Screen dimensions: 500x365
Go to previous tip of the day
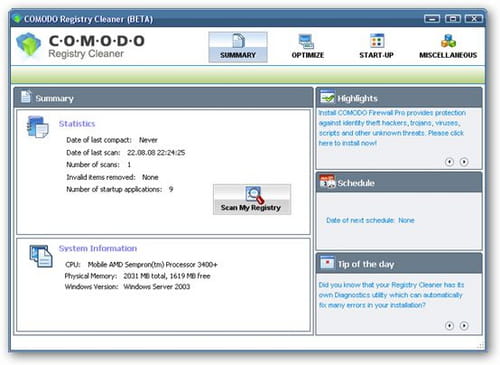pyautogui.click(x=449, y=325)
